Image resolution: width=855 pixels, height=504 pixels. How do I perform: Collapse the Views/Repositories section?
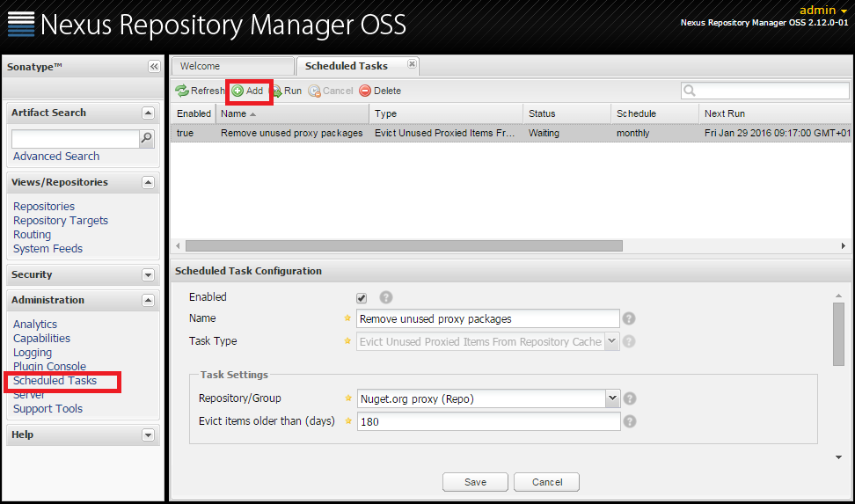click(148, 182)
